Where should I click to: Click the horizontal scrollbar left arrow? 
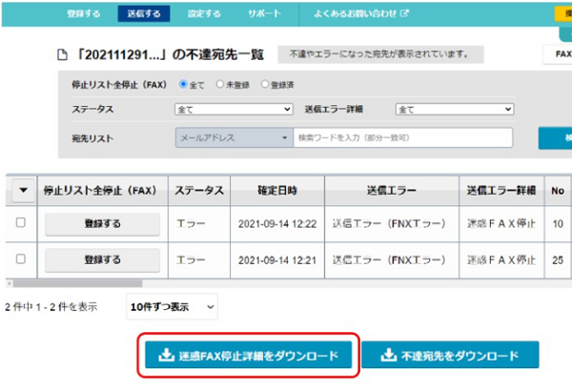[10, 283]
